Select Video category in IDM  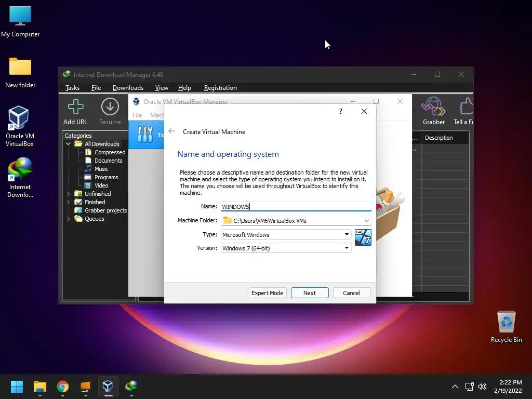tap(101, 185)
